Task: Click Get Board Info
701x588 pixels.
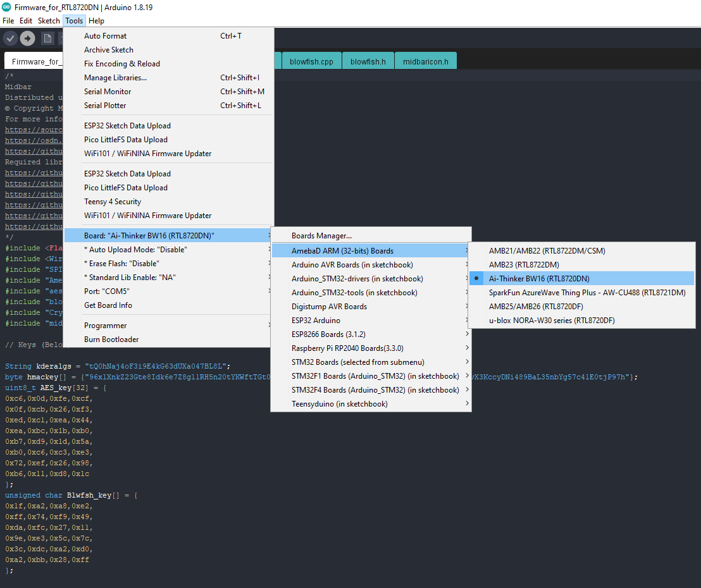Action: pos(108,305)
